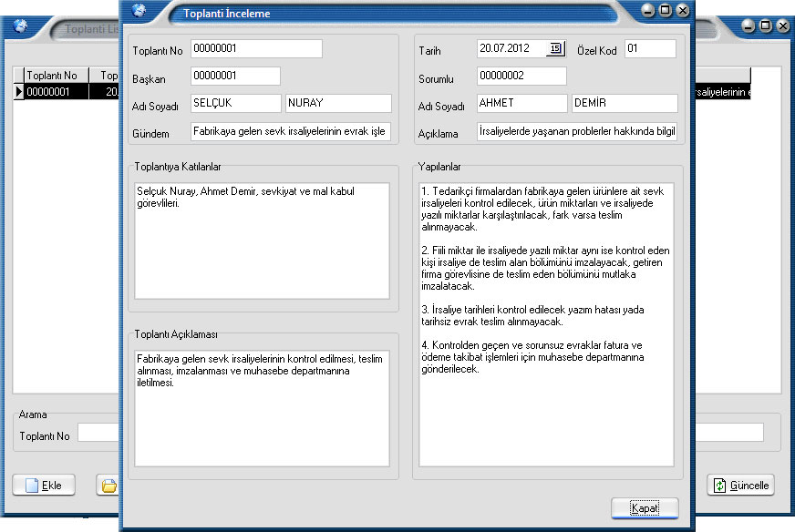
Task: Close the background Toplanti Listesi window
Action: [x=783, y=26]
